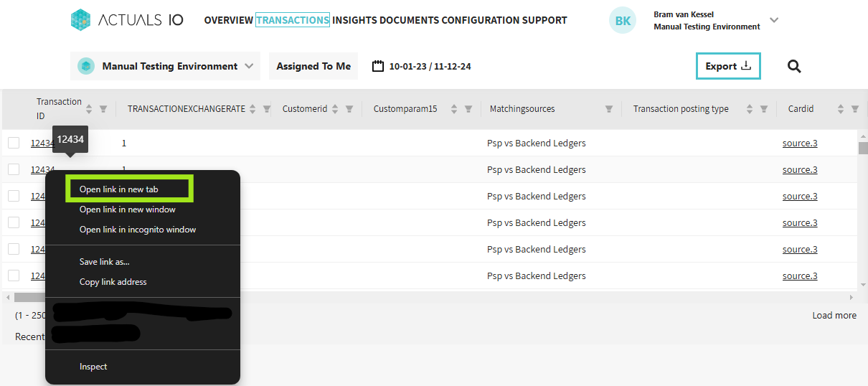Open the search magnifier icon

pos(794,66)
